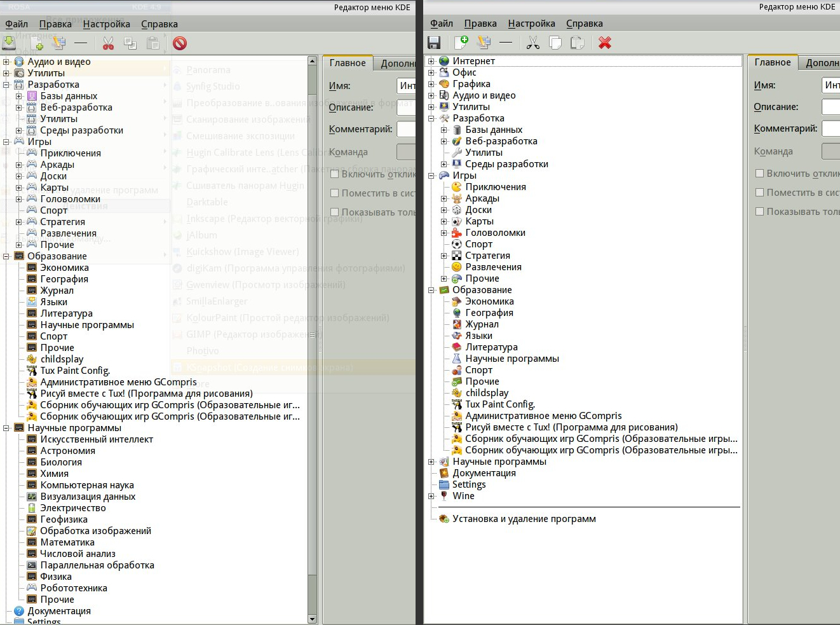Viewport: 840px width, 625px height.
Task: Click the help icon beside Документация in left window
Action: 19,611
